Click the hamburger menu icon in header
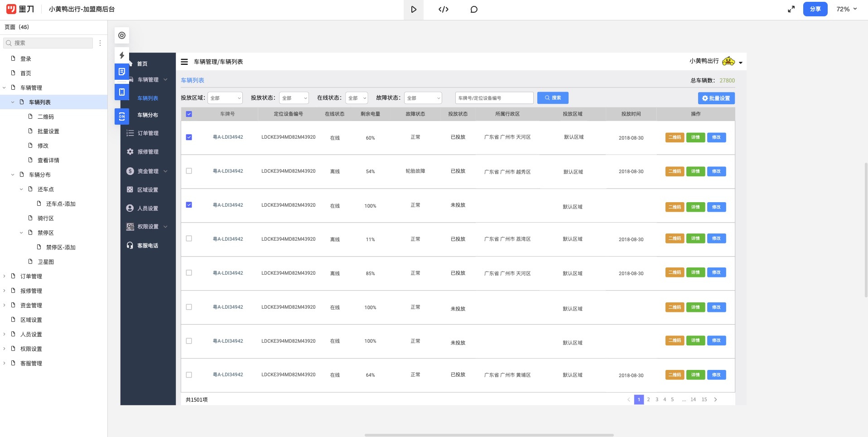 tap(184, 62)
